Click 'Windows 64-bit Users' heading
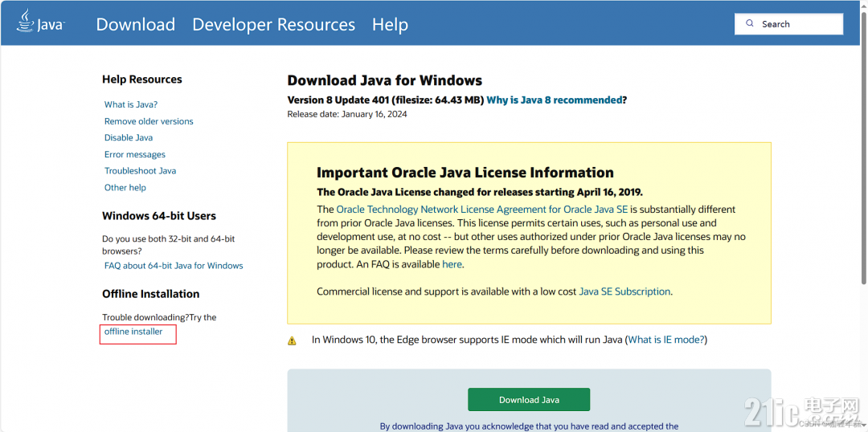The image size is (868, 432). 159,216
